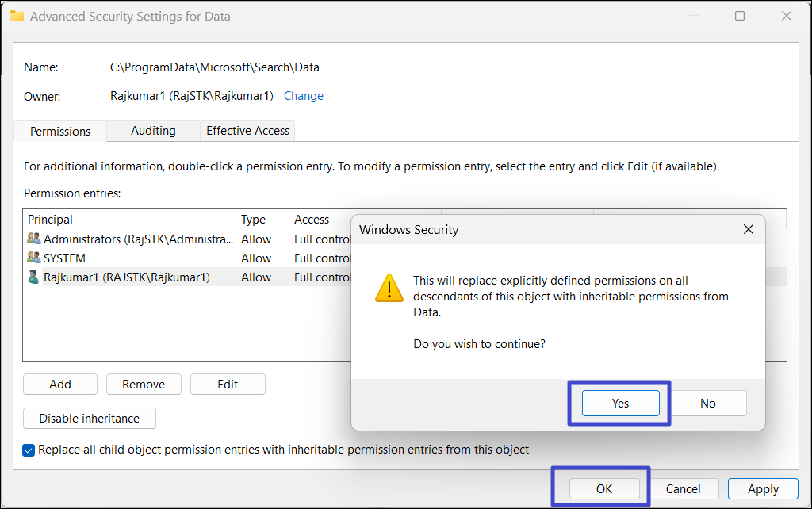Click the Add permission entry button
This screenshot has height=509, width=812.
[x=60, y=385]
